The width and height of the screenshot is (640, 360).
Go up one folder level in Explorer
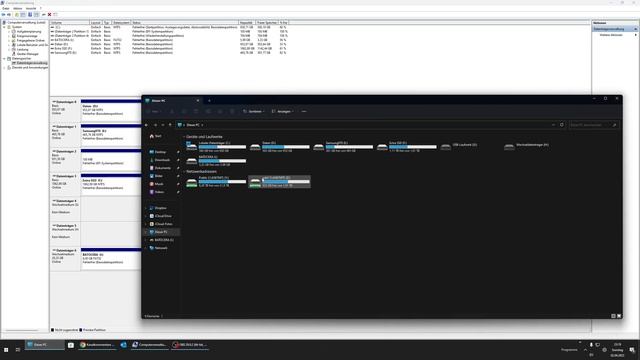point(170,125)
